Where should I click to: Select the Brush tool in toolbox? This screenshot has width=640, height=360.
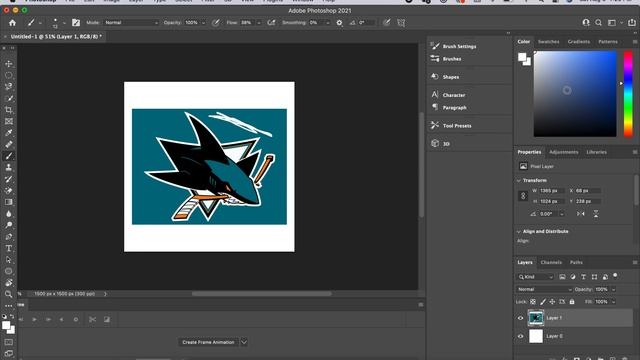(9, 156)
